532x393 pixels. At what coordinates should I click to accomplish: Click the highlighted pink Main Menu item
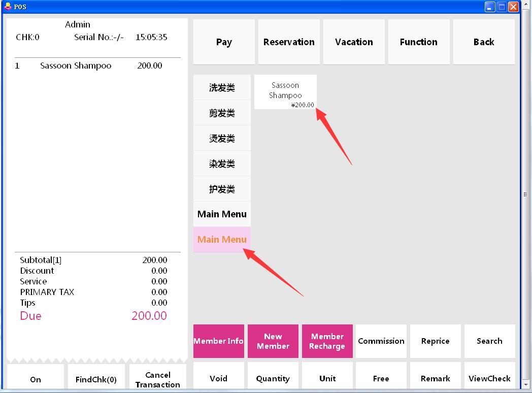point(222,240)
